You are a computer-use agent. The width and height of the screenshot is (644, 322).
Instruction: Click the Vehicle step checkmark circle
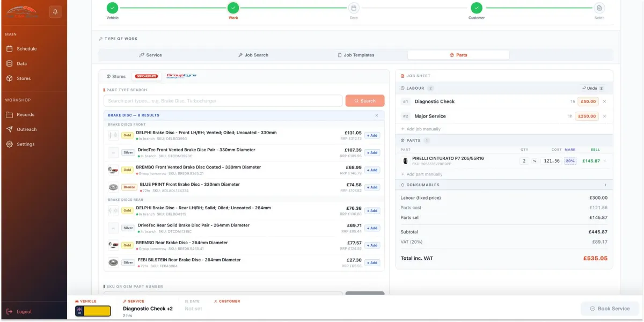(x=112, y=8)
